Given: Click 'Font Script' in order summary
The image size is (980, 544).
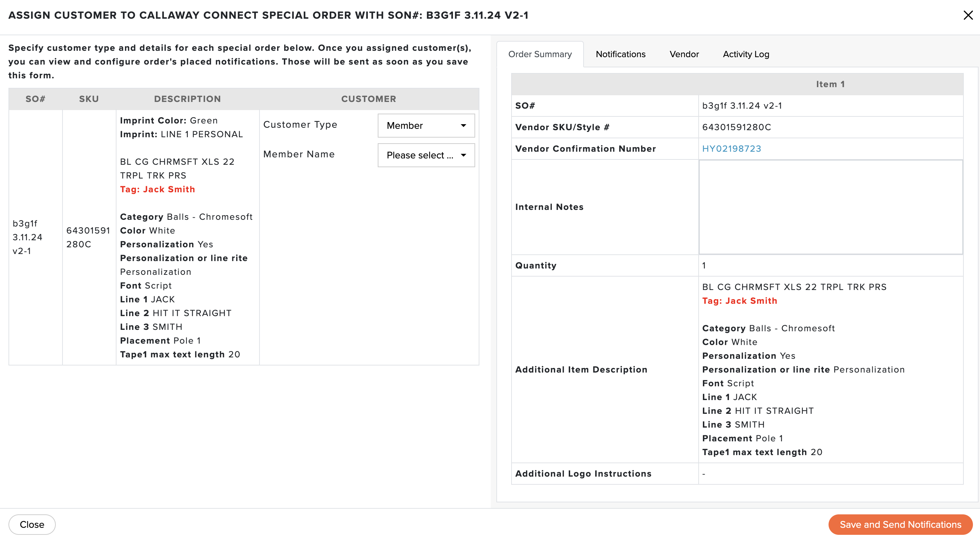Looking at the screenshot, I should 728,383.
